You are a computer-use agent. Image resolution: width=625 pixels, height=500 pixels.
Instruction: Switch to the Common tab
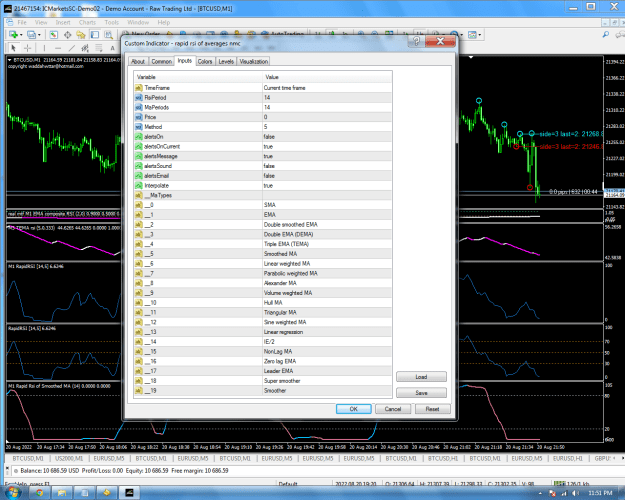click(161, 61)
